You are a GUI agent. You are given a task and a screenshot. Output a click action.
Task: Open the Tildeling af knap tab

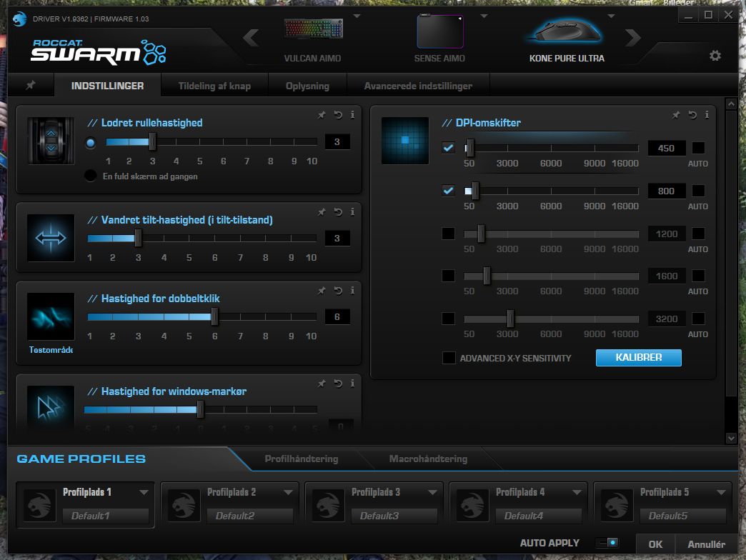[214, 86]
